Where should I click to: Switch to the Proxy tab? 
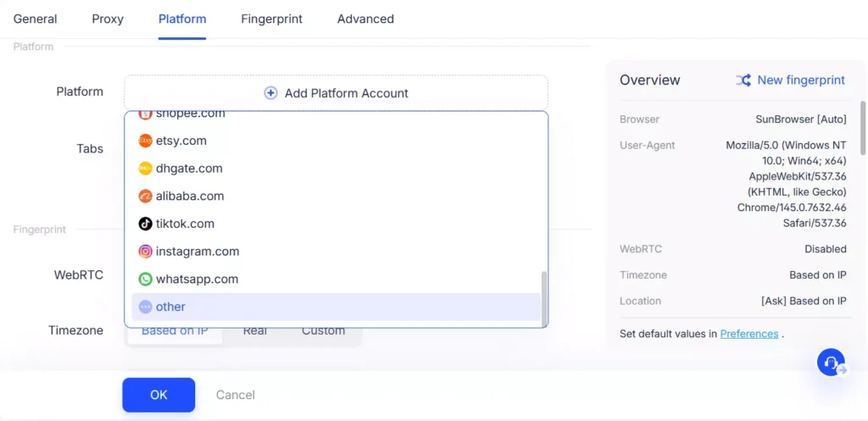pyautogui.click(x=108, y=19)
